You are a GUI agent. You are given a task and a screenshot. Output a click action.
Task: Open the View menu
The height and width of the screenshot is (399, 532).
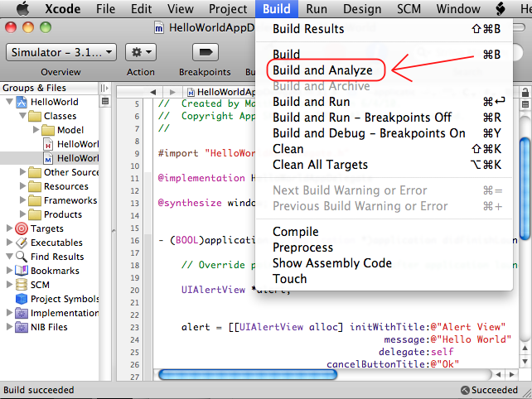180,9
